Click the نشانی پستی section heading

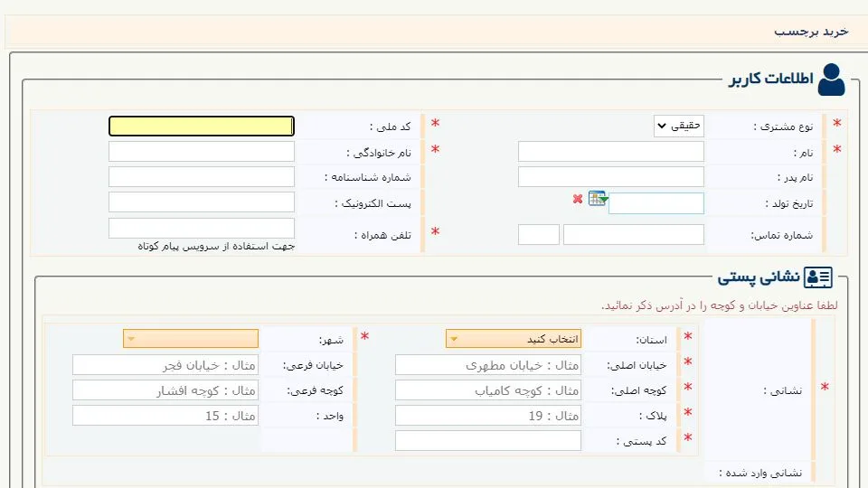[759, 277]
